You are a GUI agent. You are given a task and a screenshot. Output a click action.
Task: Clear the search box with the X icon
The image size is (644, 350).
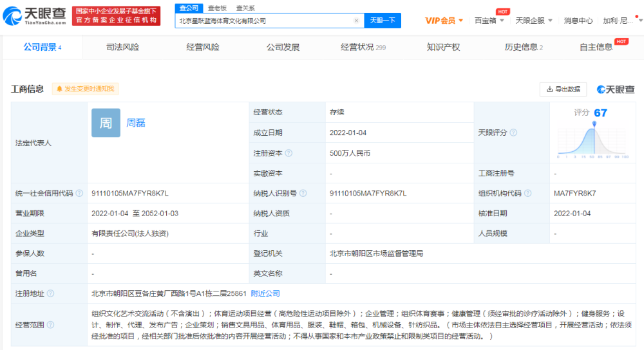pos(356,21)
